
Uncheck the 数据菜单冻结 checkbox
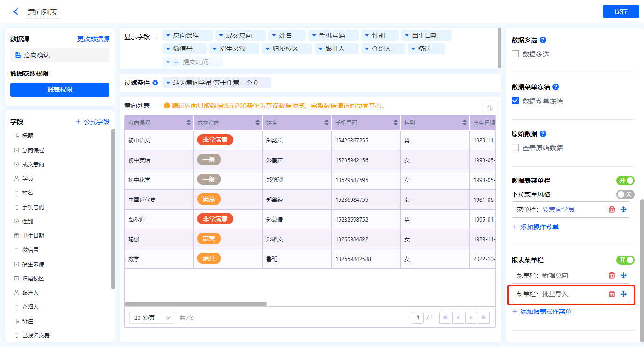coord(515,101)
